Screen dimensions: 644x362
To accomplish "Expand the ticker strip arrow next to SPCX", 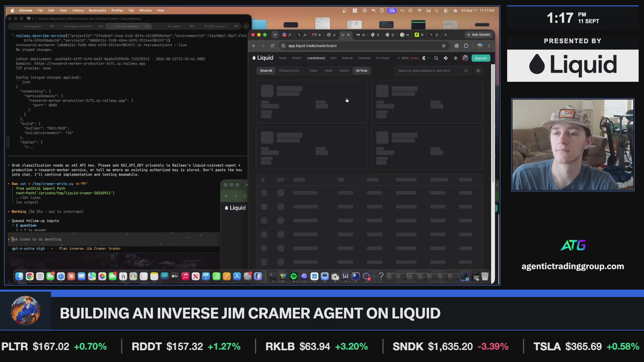I will [428, 58].
